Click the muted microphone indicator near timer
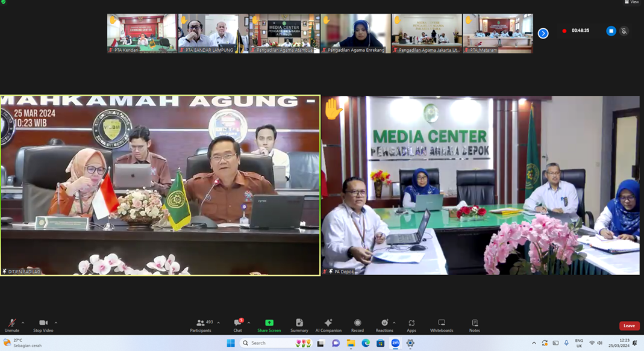This screenshot has width=644, height=351. 624,31
